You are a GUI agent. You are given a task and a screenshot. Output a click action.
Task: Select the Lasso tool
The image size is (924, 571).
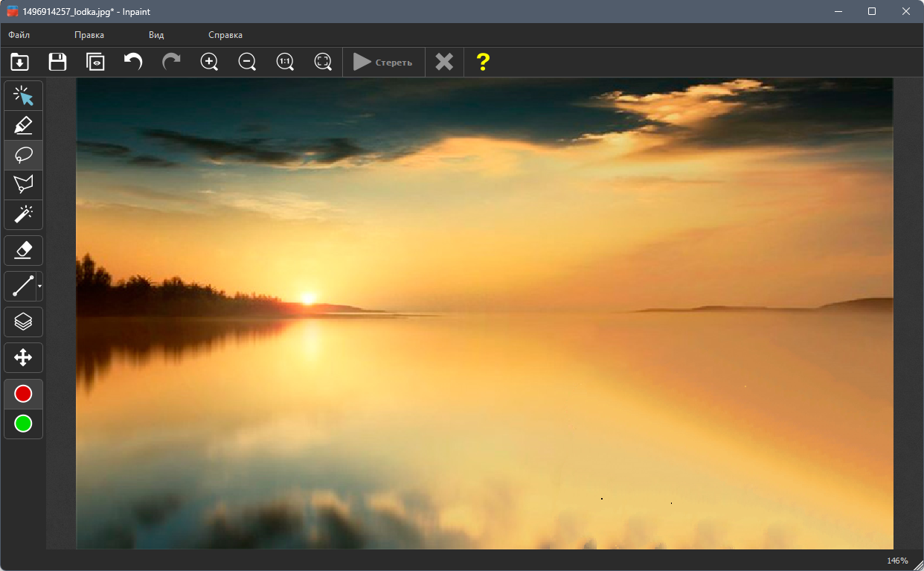point(24,156)
